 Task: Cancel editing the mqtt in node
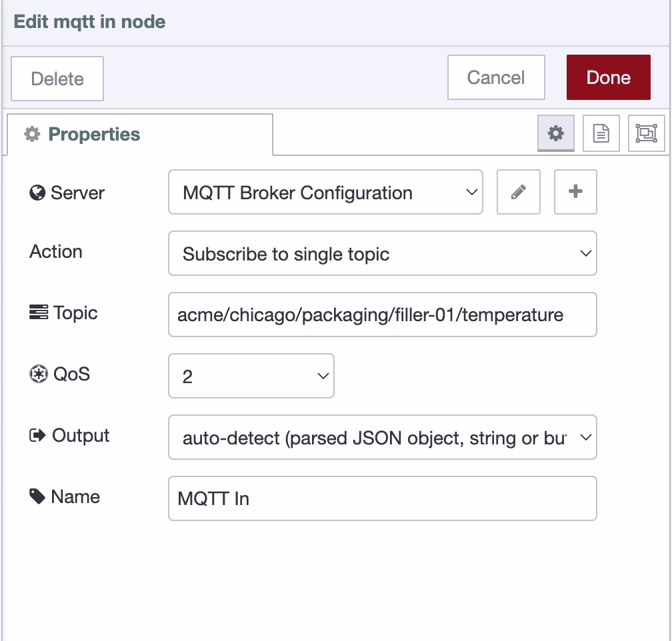tap(495, 77)
